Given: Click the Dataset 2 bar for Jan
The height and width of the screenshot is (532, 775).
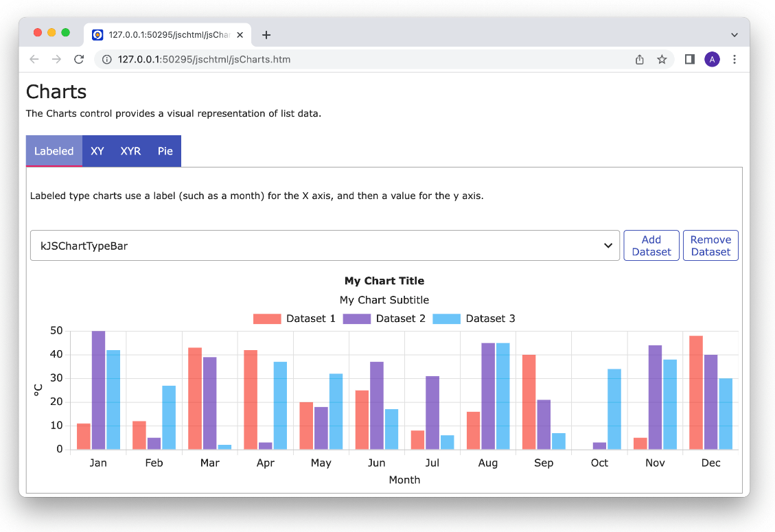Looking at the screenshot, I should point(98,390).
